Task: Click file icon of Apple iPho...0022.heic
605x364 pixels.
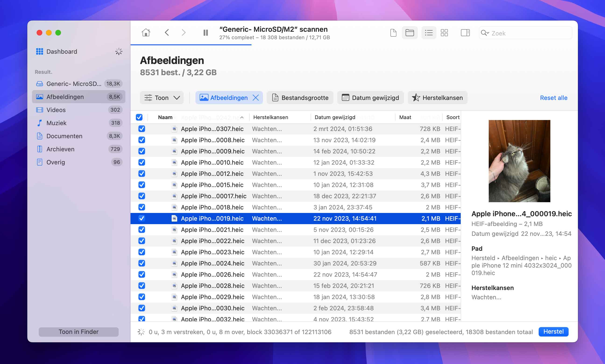Action: (x=174, y=241)
